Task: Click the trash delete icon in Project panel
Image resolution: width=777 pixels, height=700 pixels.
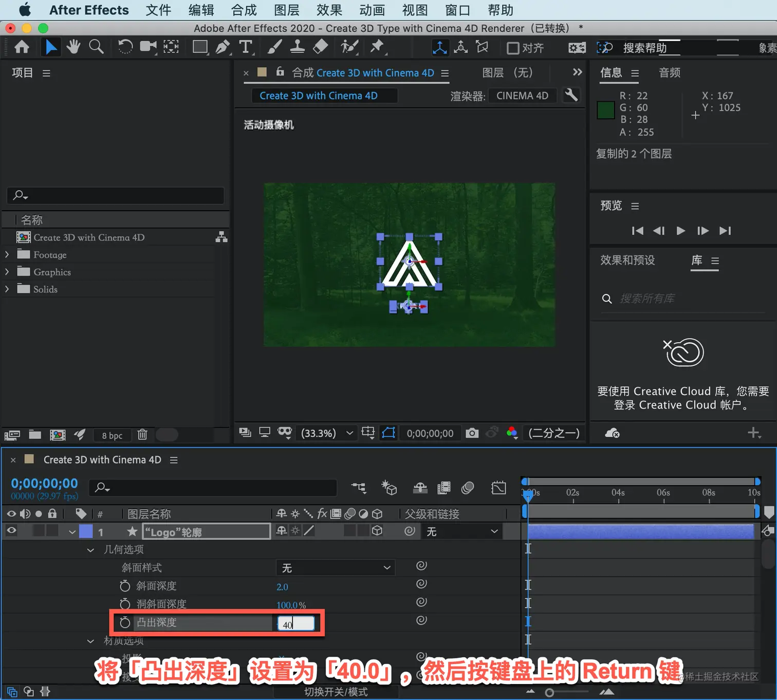Action: 142,435
